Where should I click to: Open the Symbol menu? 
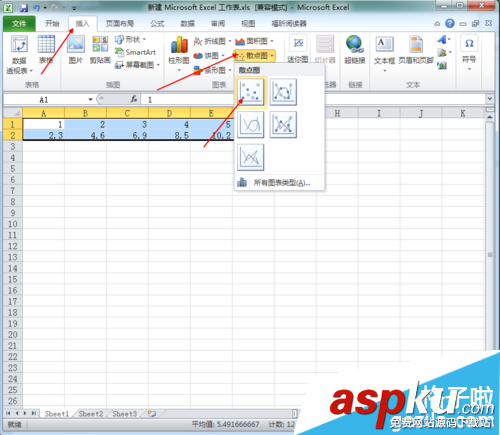[469, 52]
